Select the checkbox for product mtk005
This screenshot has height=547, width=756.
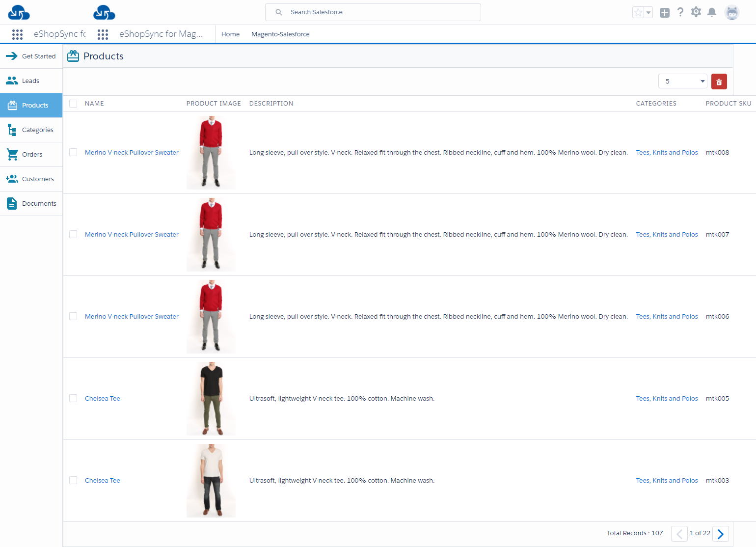(73, 399)
